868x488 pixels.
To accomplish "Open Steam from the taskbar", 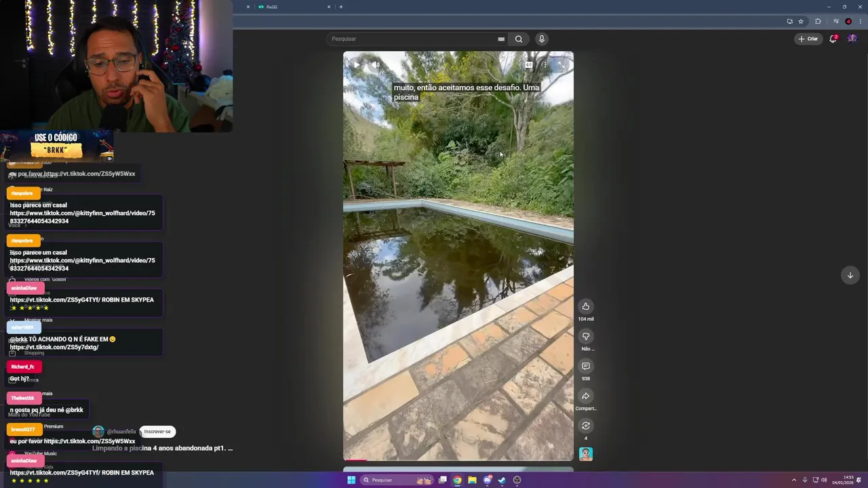I will point(502,480).
